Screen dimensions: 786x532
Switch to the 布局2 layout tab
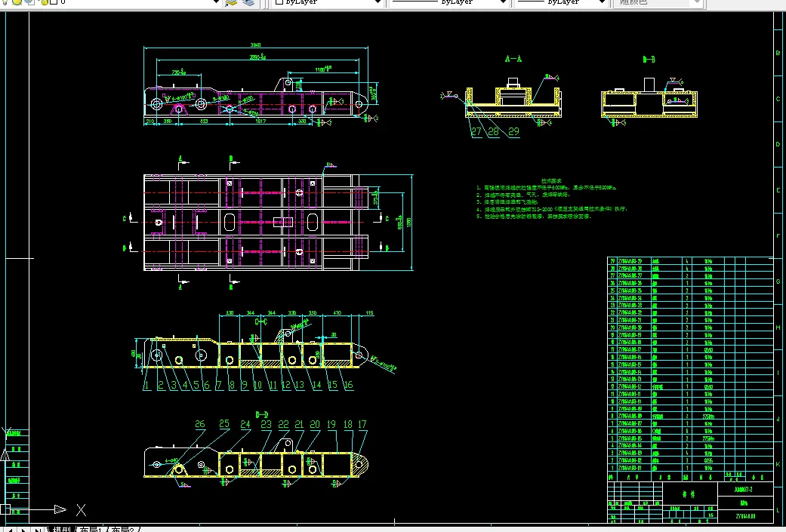(123, 529)
